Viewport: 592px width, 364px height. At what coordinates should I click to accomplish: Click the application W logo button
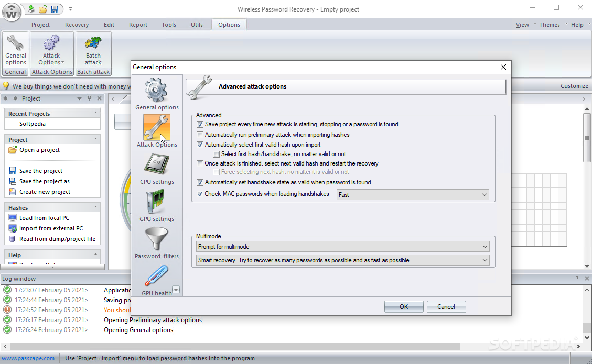(x=12, y=12)
